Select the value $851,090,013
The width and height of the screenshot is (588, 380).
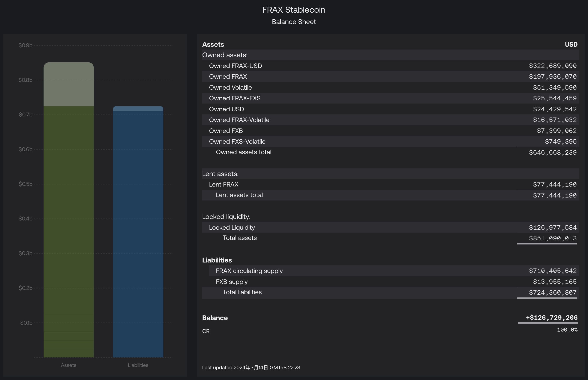click(553, 238)
